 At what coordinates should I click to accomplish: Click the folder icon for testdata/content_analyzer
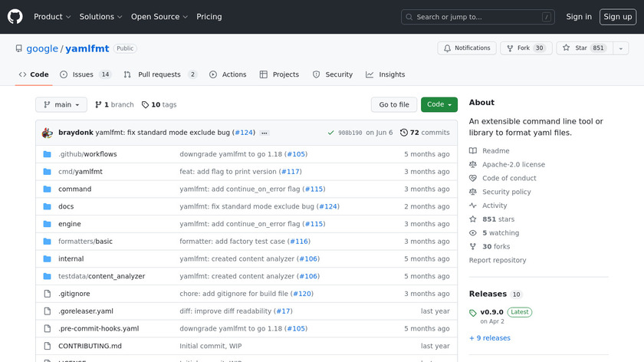48,276
